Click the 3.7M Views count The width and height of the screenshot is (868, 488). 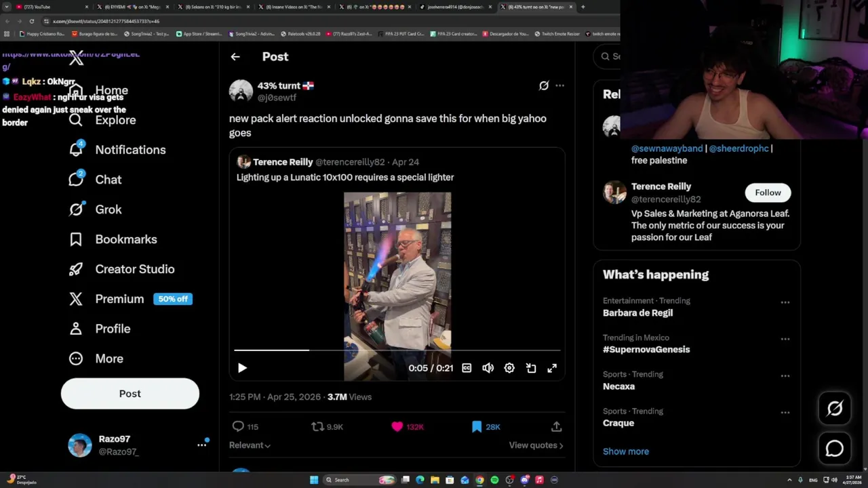349,397
